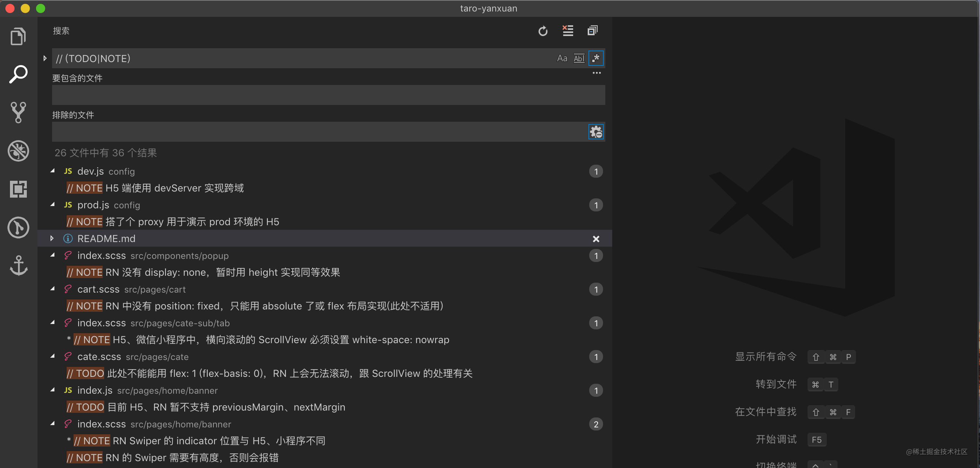980x468 pixels.
Task: Select the dev.js config file row
Action: pos(325,171)
